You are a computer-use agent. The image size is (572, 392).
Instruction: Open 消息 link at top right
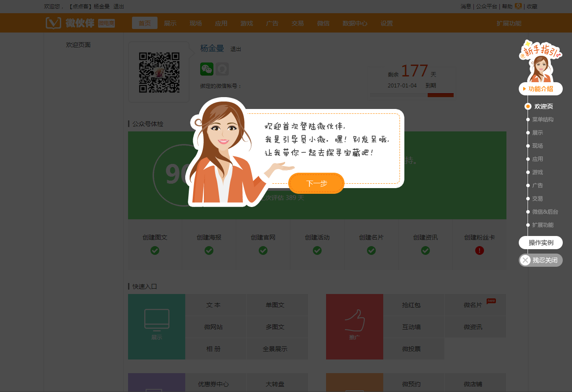(466, 7)
